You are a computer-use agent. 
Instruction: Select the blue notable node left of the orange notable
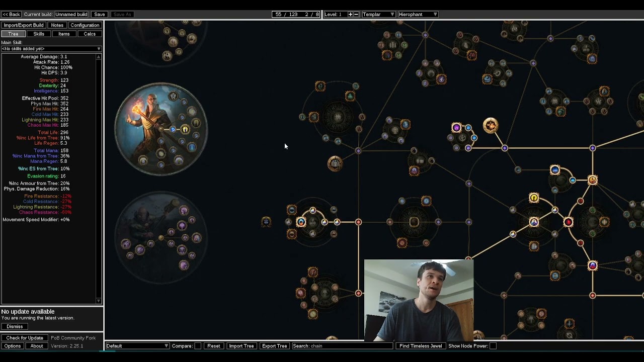pos(555,170)
